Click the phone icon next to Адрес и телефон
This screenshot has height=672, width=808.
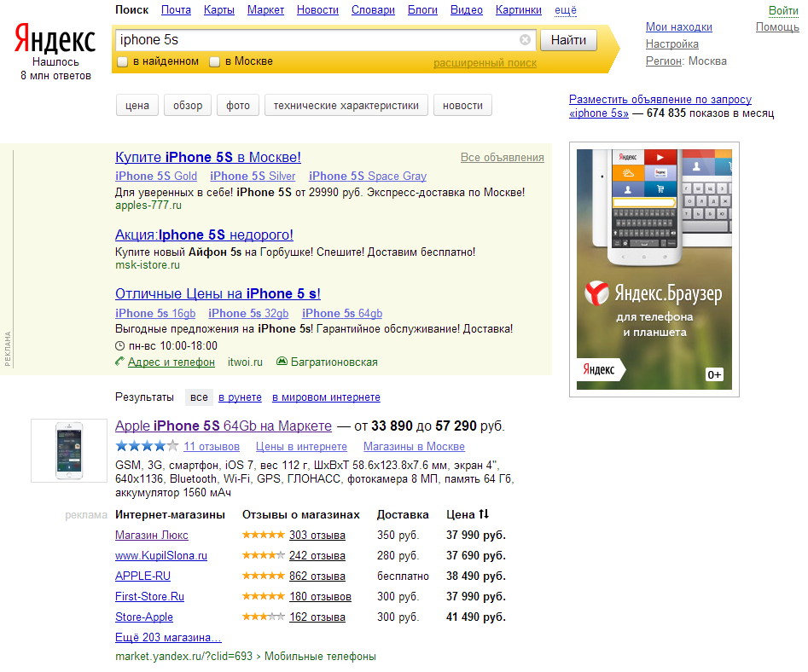[x=119, y=362]
